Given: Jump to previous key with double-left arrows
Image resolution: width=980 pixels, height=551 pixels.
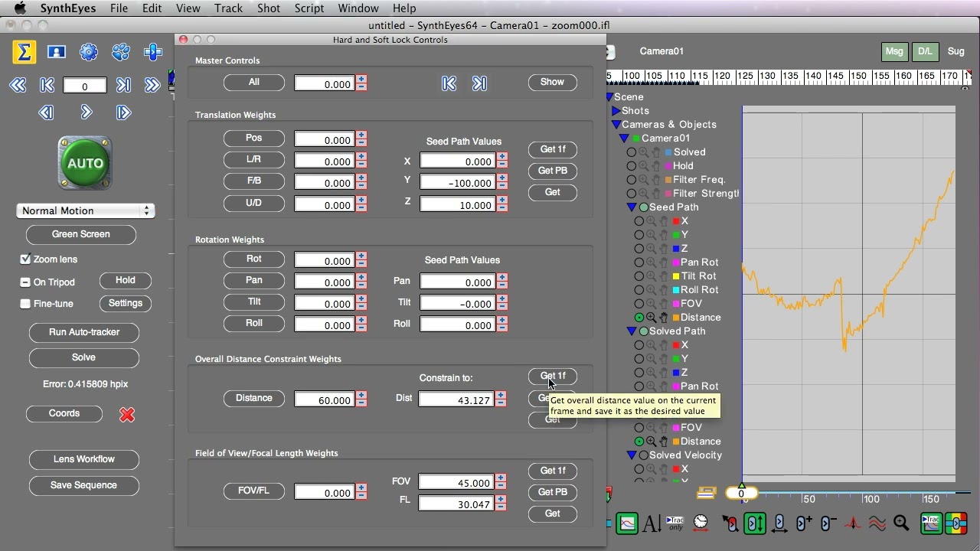Looking at the screenshot, I should (18, 86).
